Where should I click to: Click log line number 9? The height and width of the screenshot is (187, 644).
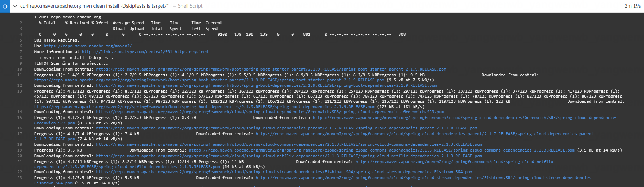coord(21,63)
